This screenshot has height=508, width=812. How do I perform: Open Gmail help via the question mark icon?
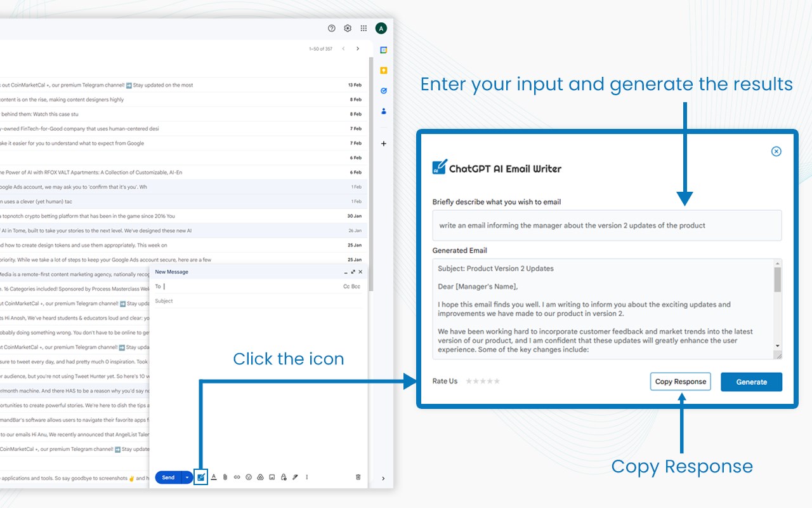[331, 28]
